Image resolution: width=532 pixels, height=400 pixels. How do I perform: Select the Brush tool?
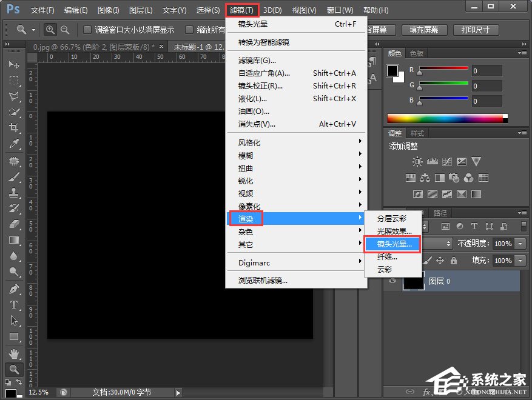pyautogui.click(x=14, y=177)
